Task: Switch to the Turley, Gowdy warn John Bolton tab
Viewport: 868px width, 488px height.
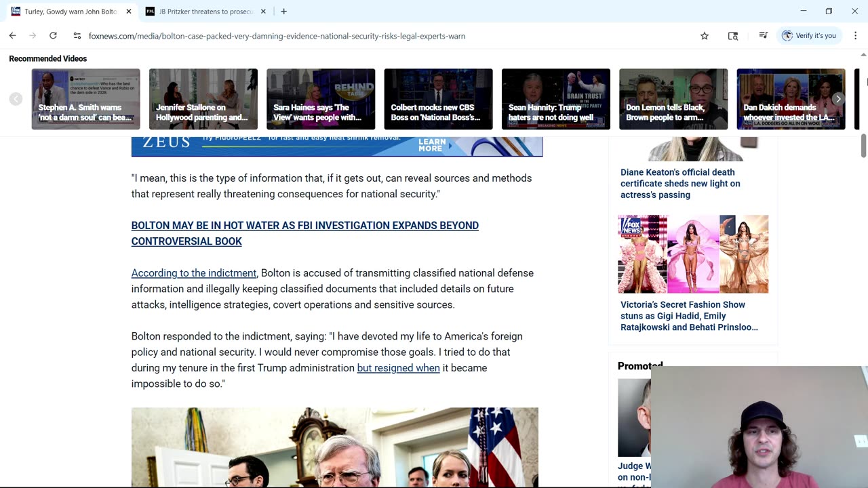Action: pyautogui.click(x=71, y=12)
